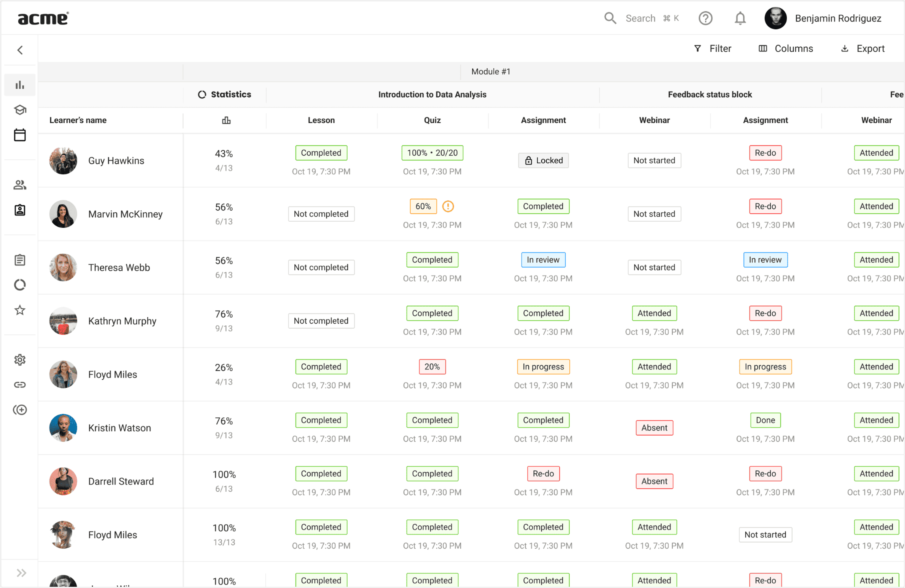Click the notification bell icon
The image size is (905, 588).
click(x=740, y=18)
